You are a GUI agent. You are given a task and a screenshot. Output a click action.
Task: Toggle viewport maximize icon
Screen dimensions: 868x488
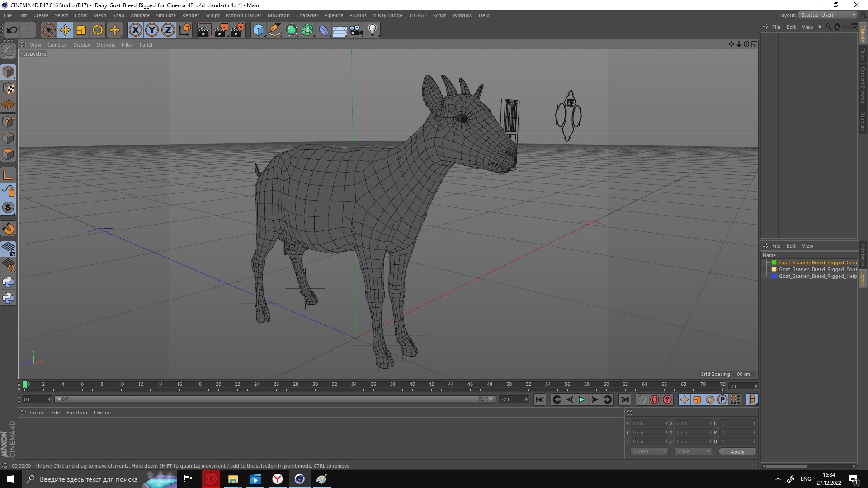point(754,44)
